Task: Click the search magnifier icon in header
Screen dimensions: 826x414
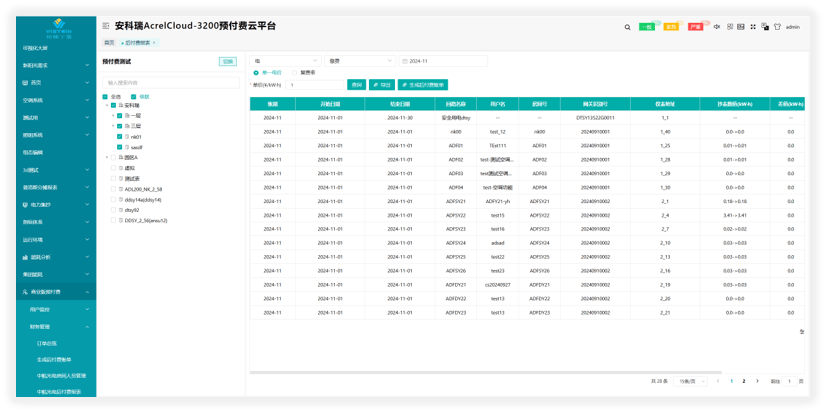Action: [x=627, y=27]
